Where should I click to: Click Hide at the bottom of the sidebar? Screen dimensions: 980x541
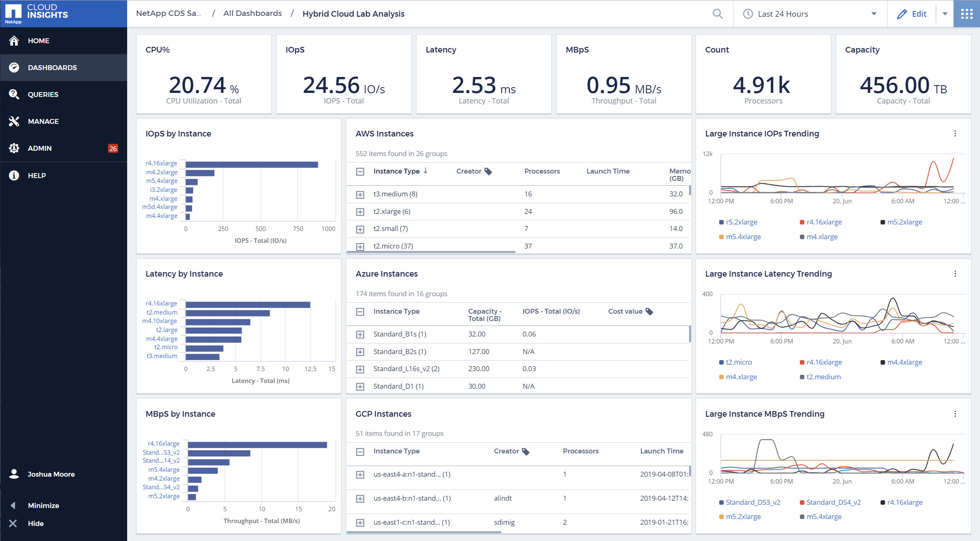click(x=36, y=523)
